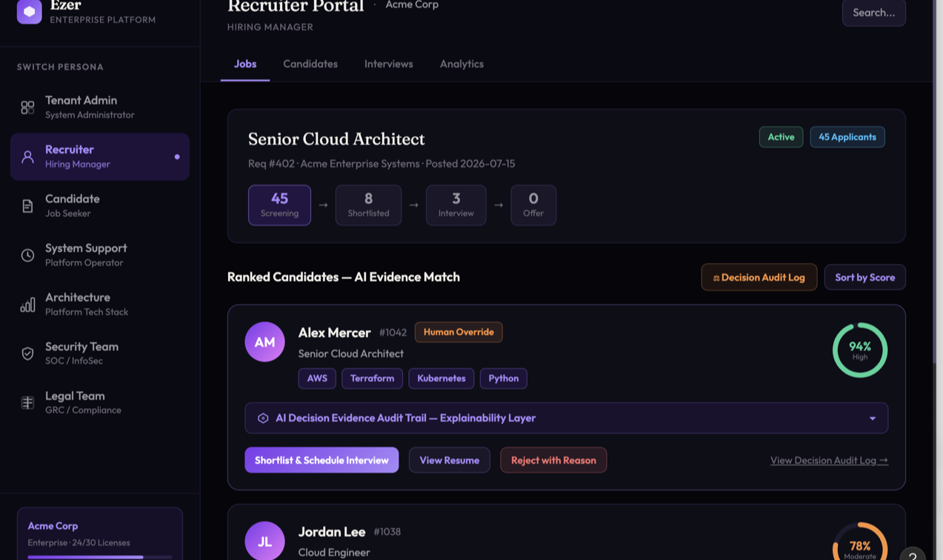Click the Terraform skill tag
The height and width of the screenshot is (560, 943).
tap(372, 379)
